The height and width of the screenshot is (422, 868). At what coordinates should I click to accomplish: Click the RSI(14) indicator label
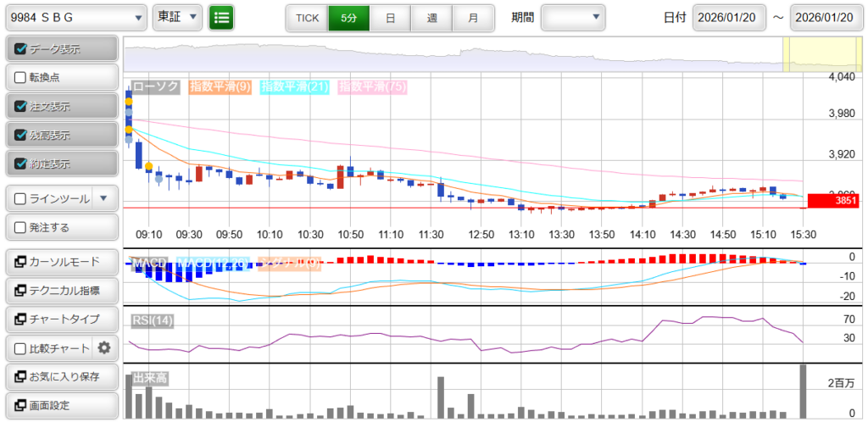click(x=152, y=319)
